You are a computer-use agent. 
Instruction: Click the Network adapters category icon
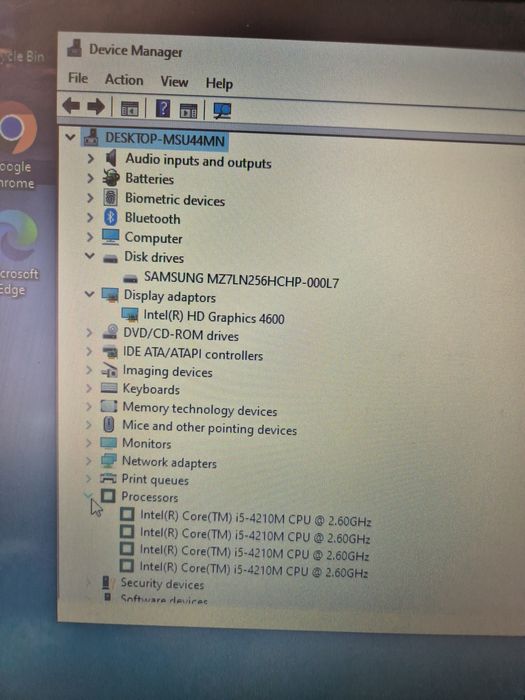108,460
